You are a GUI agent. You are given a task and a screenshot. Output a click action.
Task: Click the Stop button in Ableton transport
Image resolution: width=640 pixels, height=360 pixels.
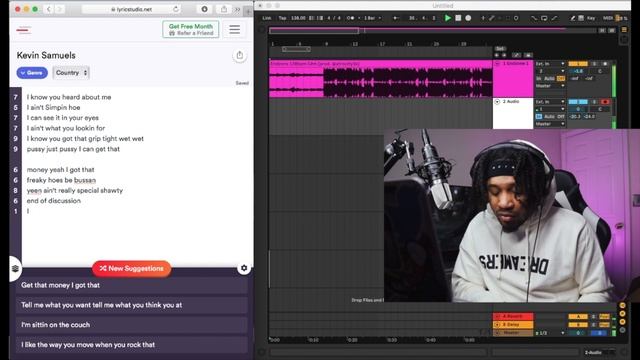(x=458, y=18)
